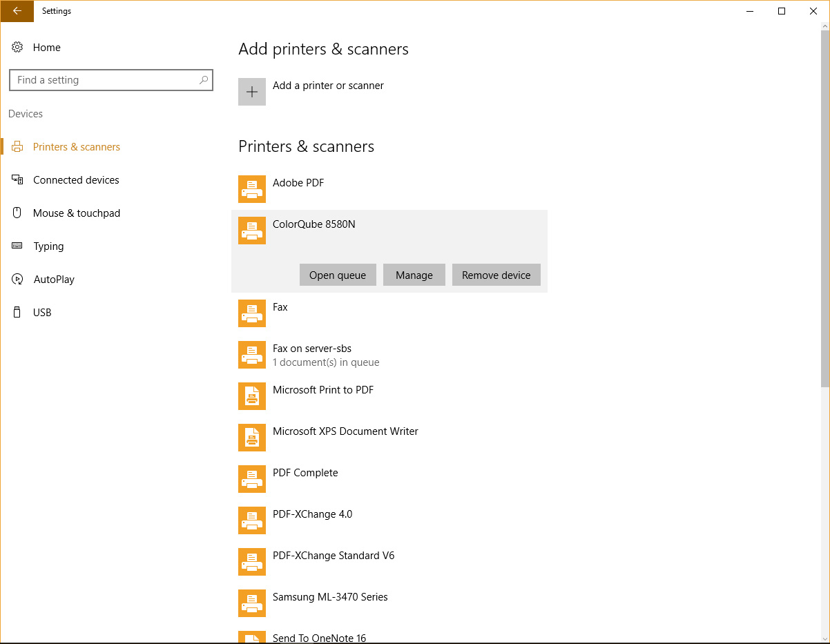830x644 pixels.
Task: Click Add a printer or scanner
Action: click(328, 86)
